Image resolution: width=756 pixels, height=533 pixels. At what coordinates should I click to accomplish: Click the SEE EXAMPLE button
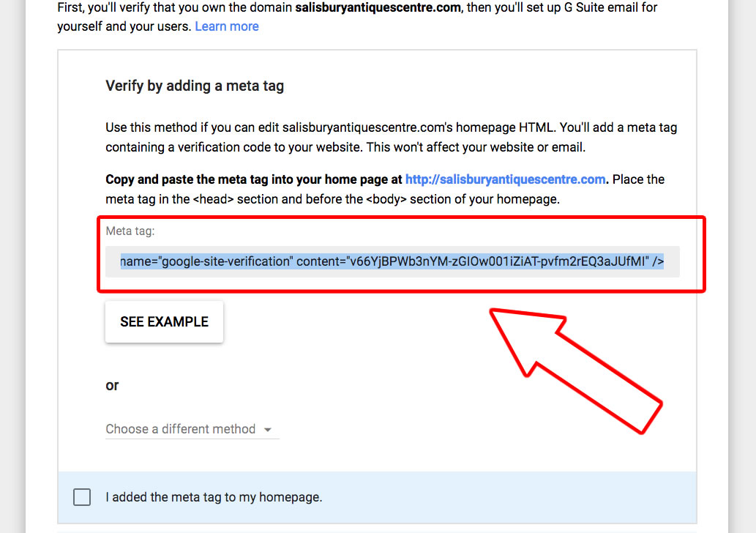coord(164,322)
